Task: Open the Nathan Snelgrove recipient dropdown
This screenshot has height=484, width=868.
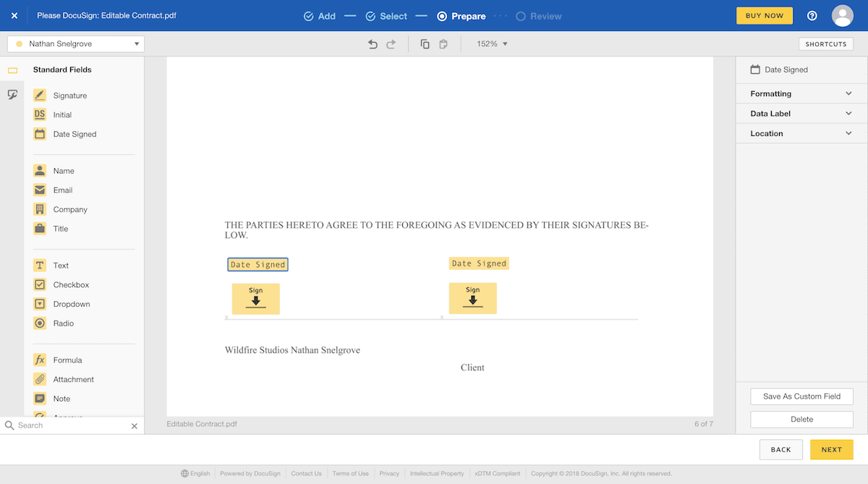Action: (76, 44)
